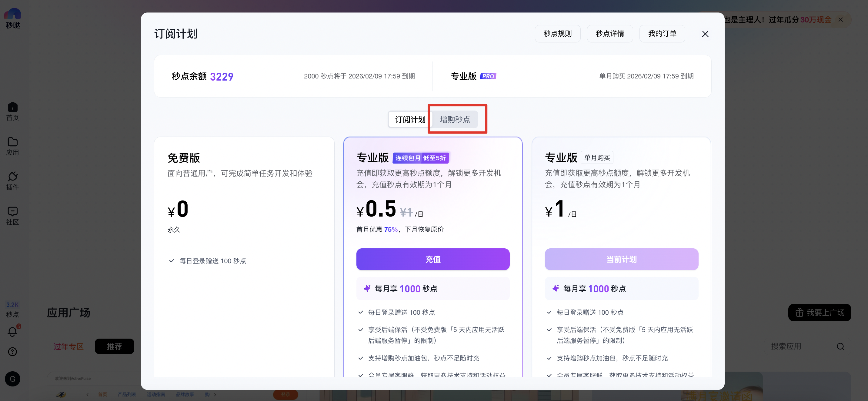Click the notification bell icon
The height and width of the screenshot is (401, 868).
tap(12, 332)
